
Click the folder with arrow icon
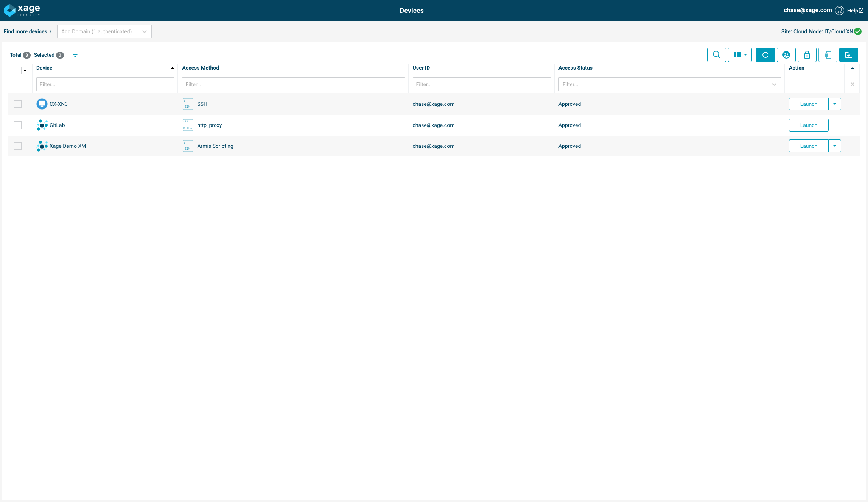point(848,55)
